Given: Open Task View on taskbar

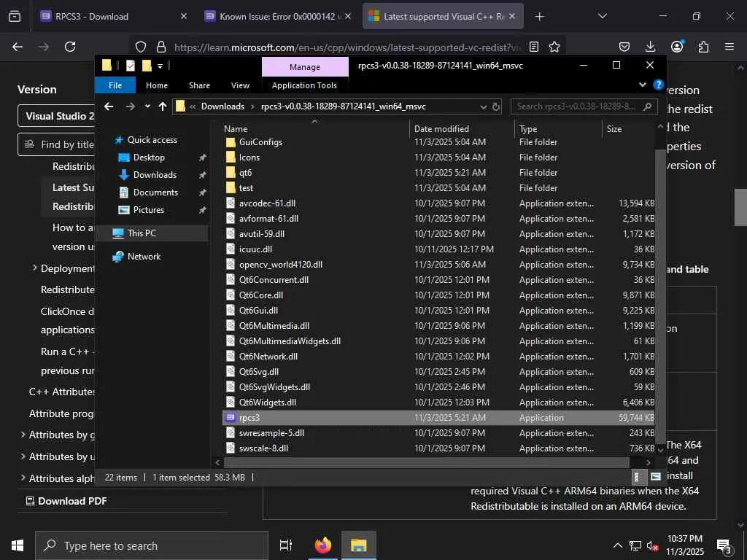Looking at the screenshot, I should 286,545.
